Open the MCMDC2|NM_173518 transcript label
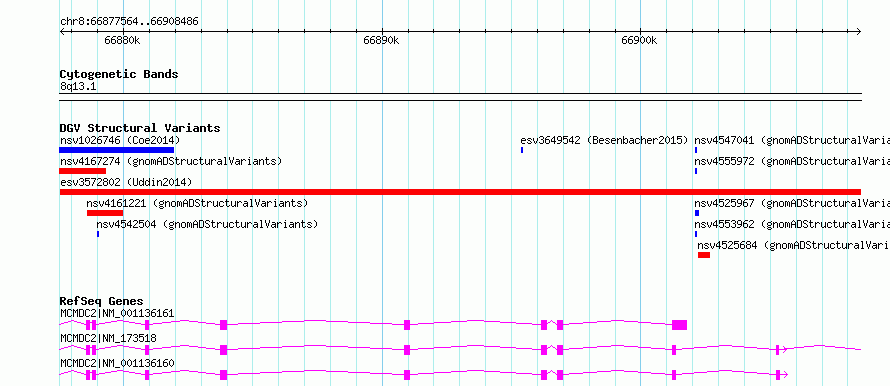Image resolution: width=890 pixels, height=386 pixels. (108, 338)
